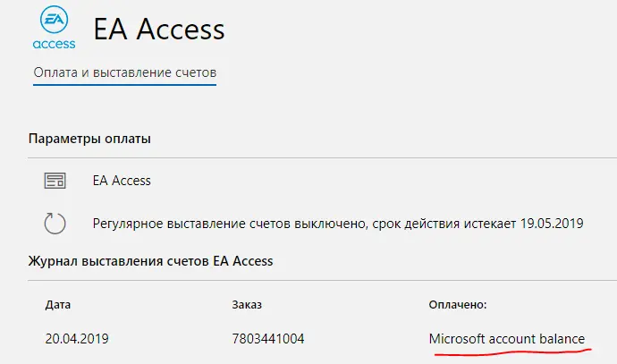Select the billing date 20.04.2019

pos(77,339)
